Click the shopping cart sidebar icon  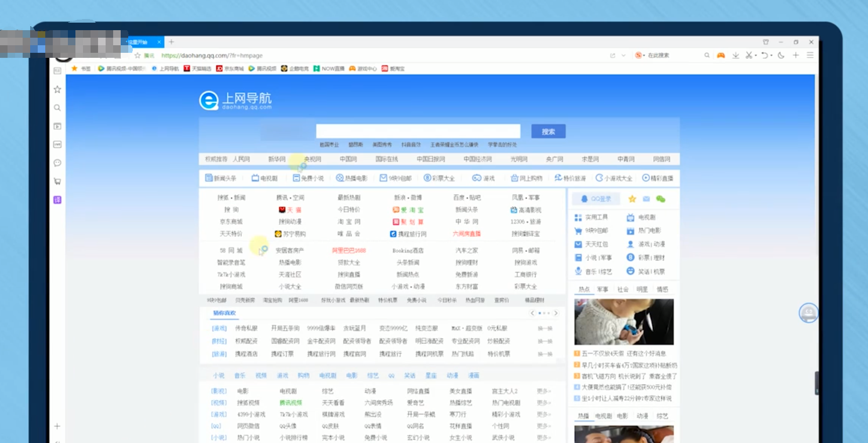[57, 182]
